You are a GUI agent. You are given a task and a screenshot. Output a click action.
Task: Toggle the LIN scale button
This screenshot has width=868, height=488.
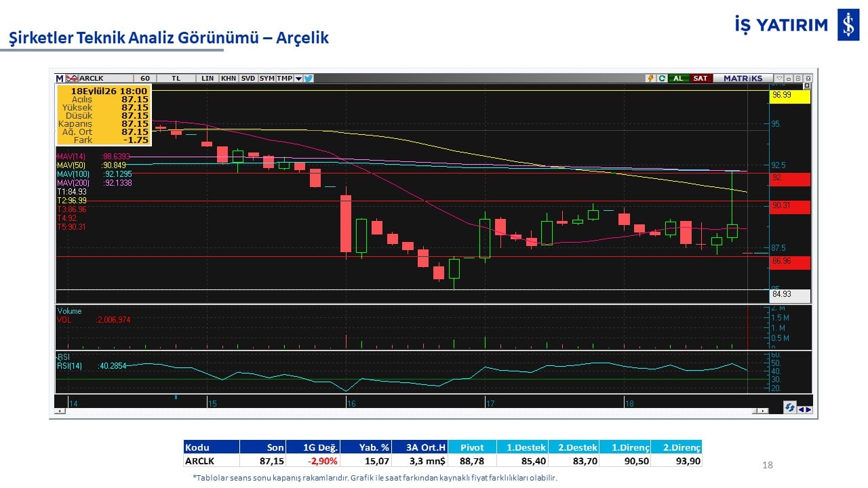208,79
